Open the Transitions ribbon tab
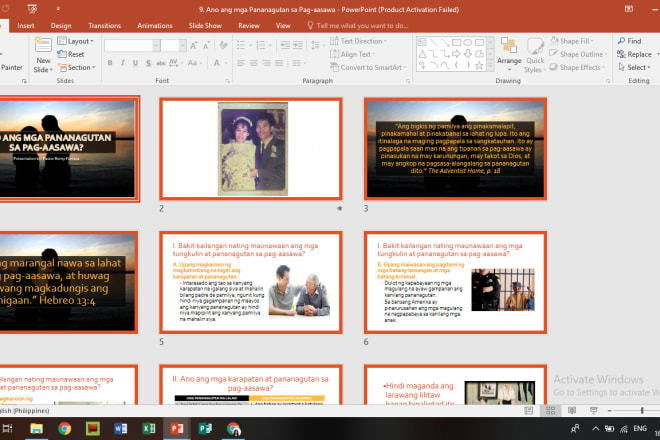660x440 pixels. [104, 26]
